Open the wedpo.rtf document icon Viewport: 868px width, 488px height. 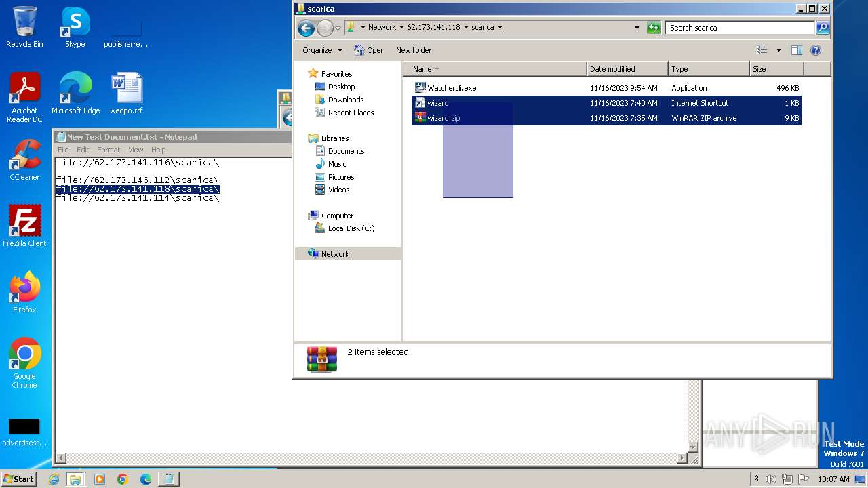tap(126, 93)
